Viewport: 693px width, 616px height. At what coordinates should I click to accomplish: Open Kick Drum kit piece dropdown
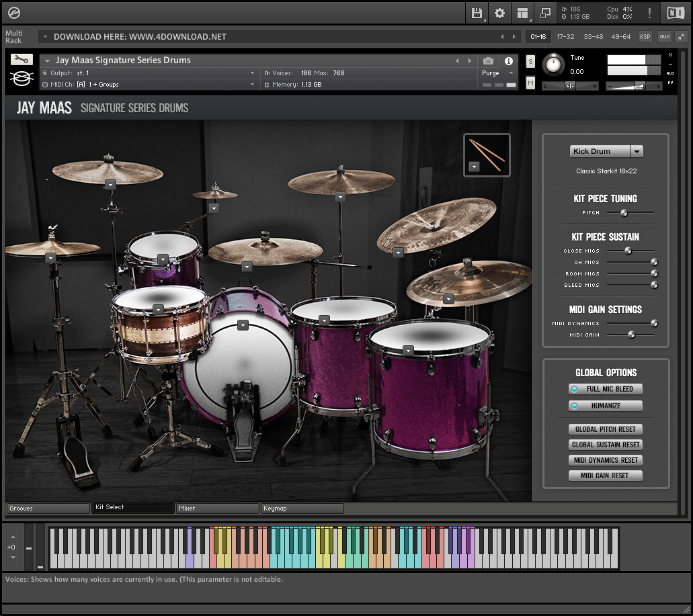click(x=606, y=151)
